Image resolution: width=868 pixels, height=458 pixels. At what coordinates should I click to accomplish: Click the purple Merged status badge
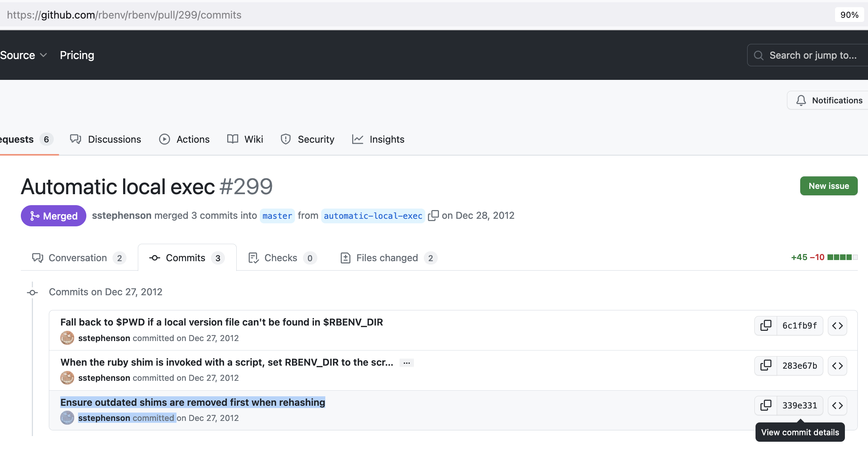[53, 216]
